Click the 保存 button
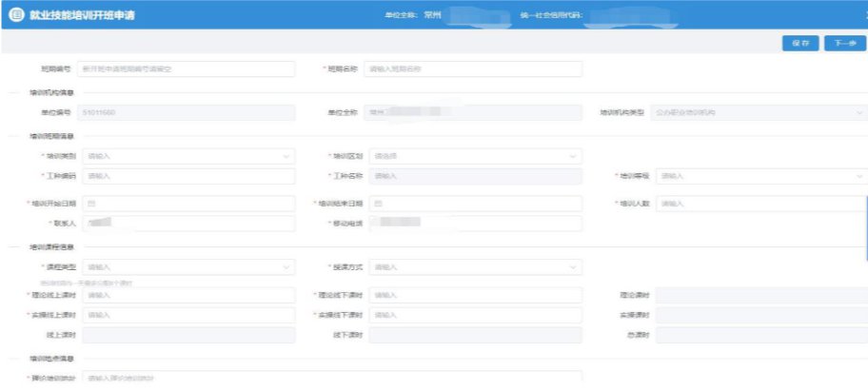Screen dimensions: 868x391 pos(799,44)
